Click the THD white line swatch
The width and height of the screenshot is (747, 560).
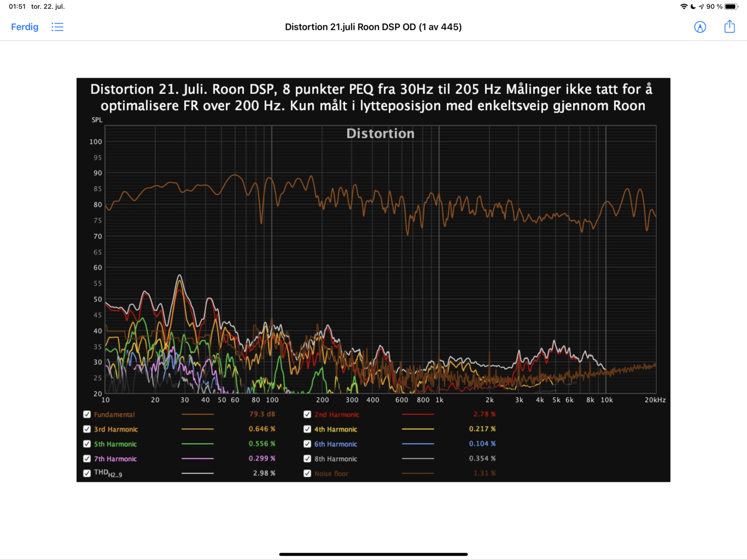point(198,473)
